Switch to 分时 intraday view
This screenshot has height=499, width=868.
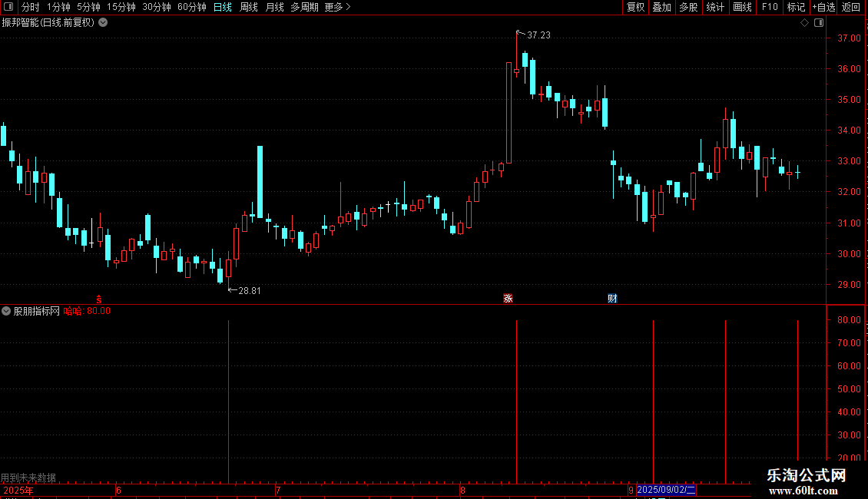[x=31, y=7]
